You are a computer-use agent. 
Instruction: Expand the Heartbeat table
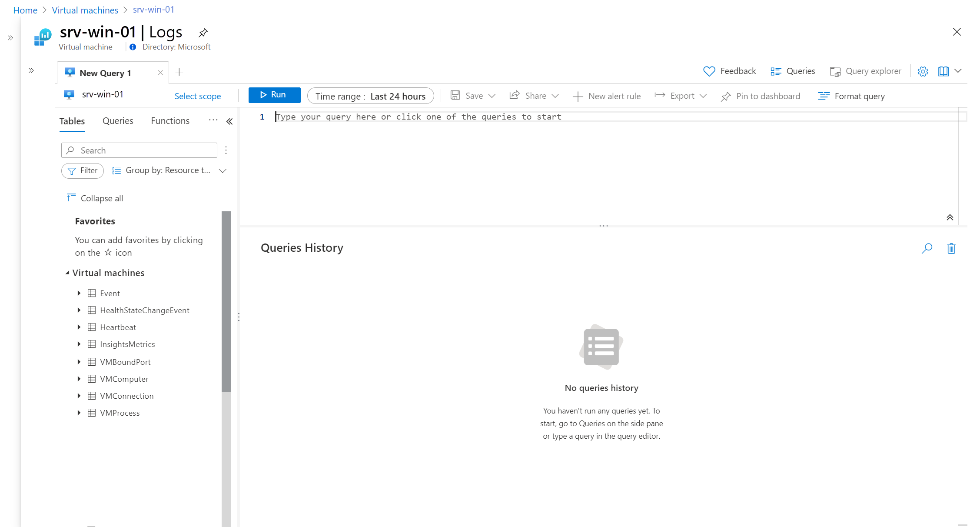pyautogui.click(x=79, y=327)
